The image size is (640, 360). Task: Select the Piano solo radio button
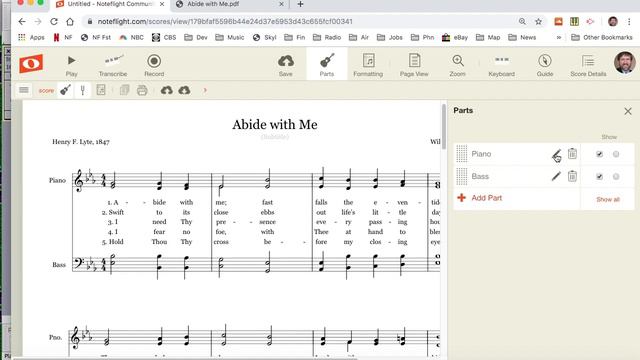616,154
